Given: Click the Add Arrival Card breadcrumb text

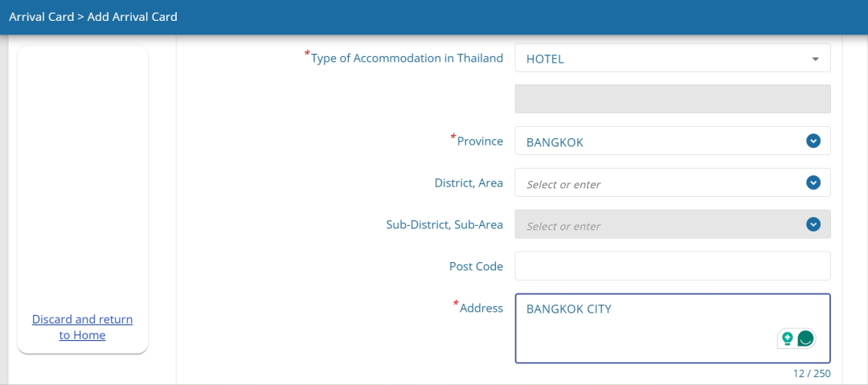Looking at the screenshot, I should (133, 17).
